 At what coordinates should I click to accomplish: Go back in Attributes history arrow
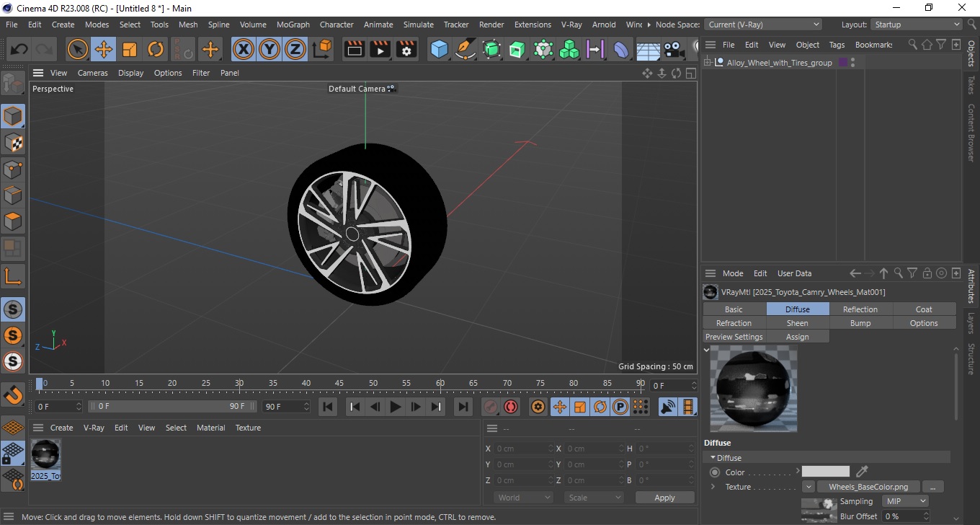[855, 273]
